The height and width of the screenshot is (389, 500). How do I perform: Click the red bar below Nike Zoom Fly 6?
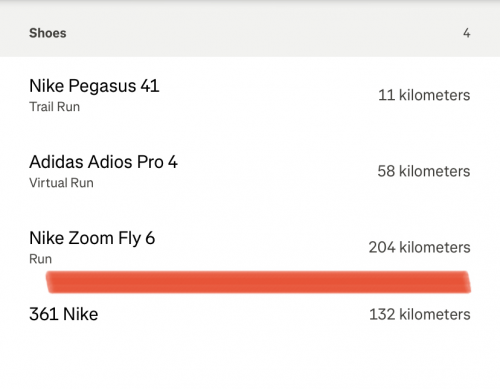[258, 282]
